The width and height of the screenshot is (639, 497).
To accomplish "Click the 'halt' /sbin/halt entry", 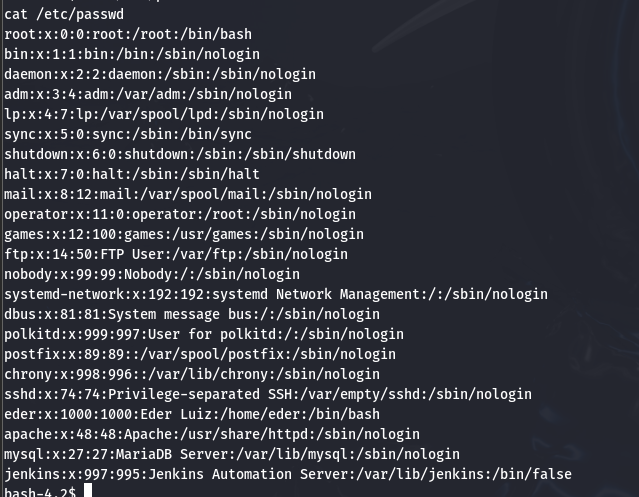I will (132, 174).
